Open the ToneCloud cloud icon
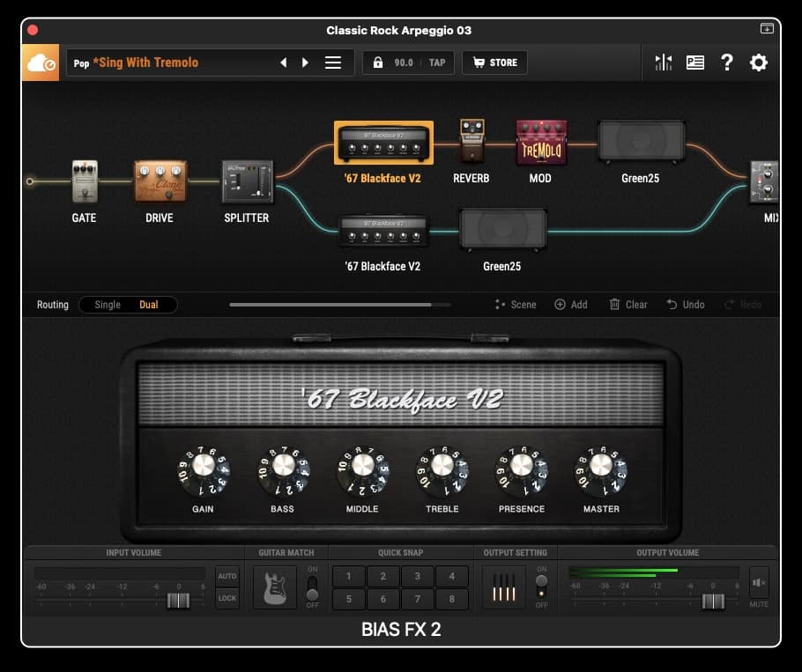Screen dimensions: 802x672 coord(41,63)
